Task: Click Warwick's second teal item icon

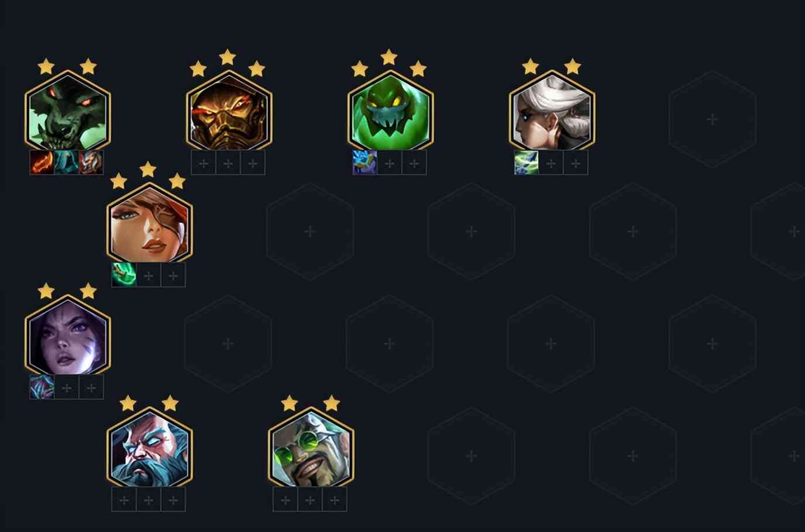Action: coord(66,163)
